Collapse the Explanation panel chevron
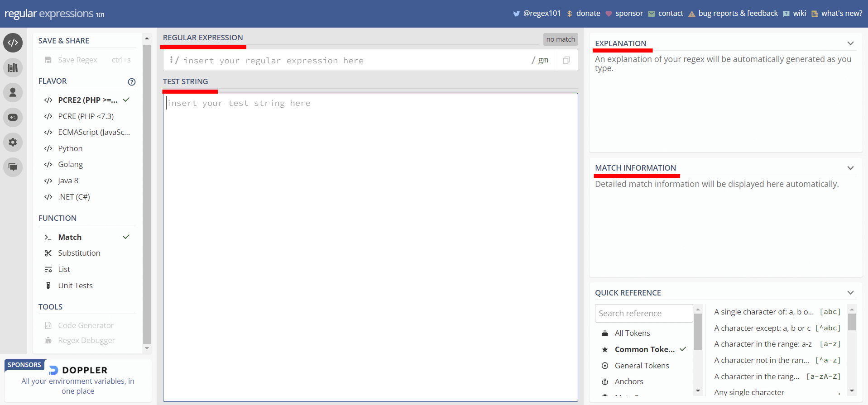The height and width of the screenshot is (405, 868). click(x=850, y=43)
